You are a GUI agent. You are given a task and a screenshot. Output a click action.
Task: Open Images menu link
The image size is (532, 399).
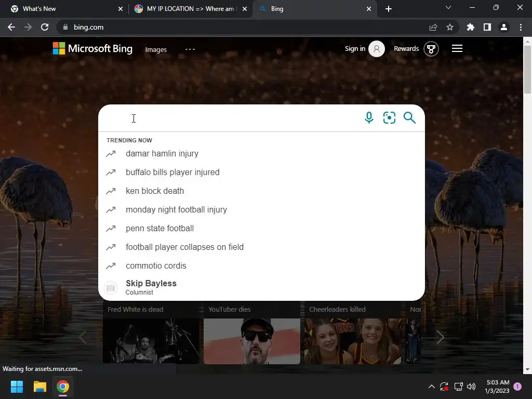[x=156, y=49]
